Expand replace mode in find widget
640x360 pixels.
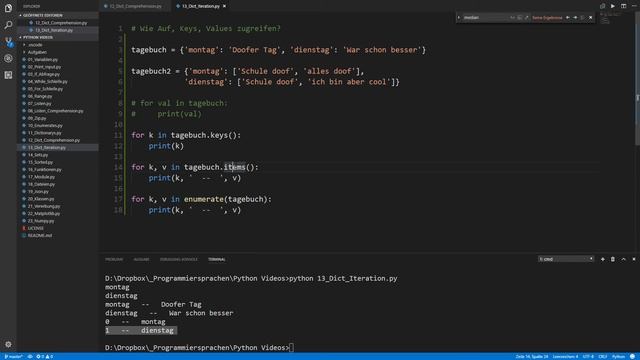click(x=459, y=18)
